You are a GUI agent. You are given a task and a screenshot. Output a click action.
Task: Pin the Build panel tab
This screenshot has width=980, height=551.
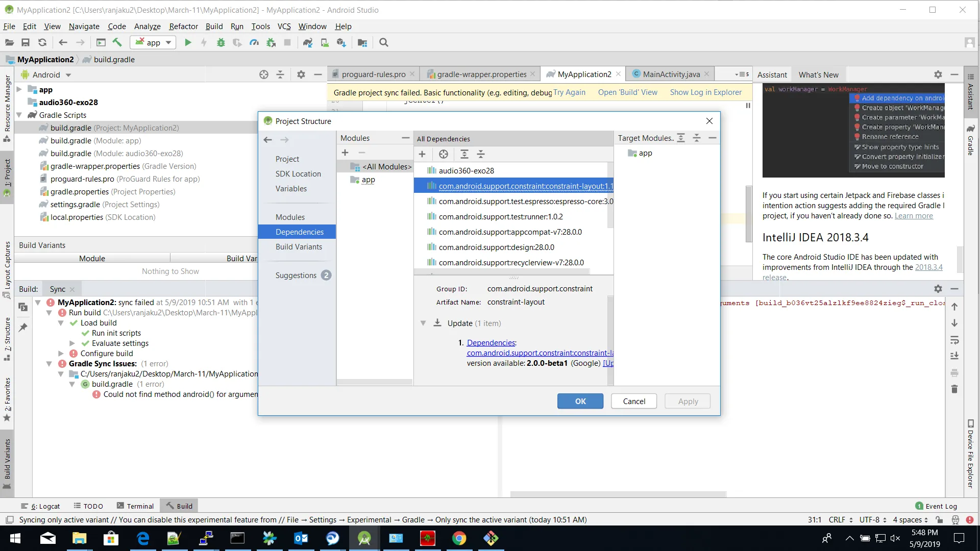(23, 328)
